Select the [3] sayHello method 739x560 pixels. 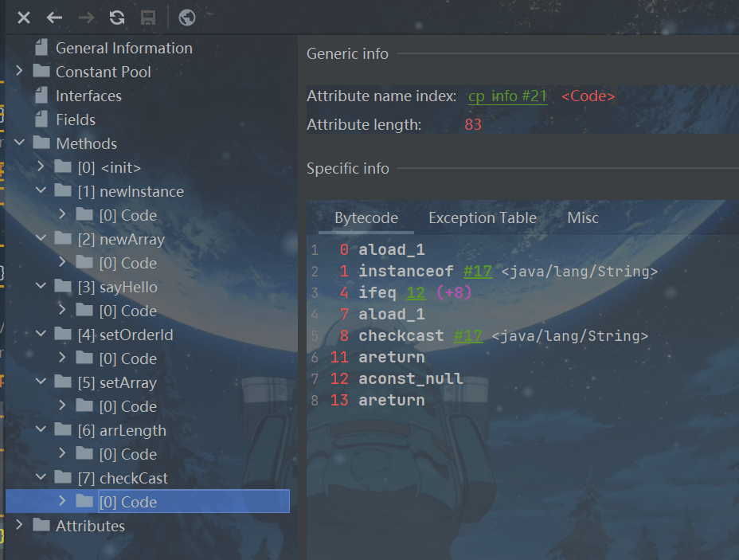[128, 287]
